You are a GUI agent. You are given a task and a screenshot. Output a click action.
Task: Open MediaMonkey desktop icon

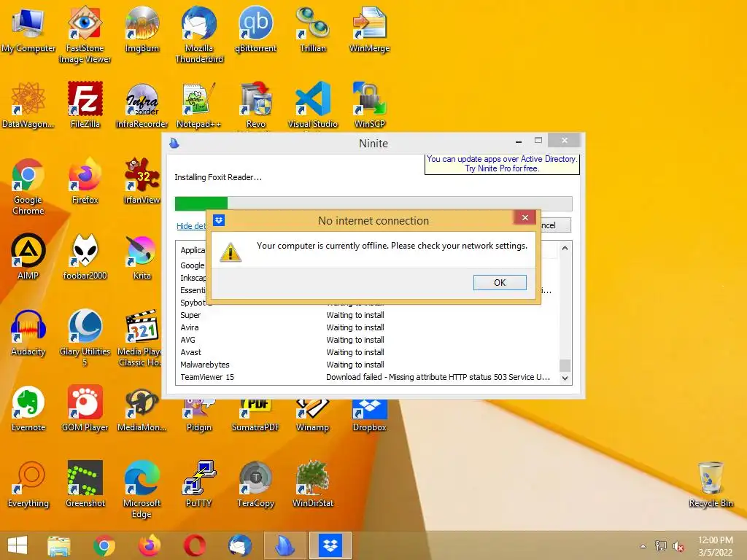click(x=142, y=409)
